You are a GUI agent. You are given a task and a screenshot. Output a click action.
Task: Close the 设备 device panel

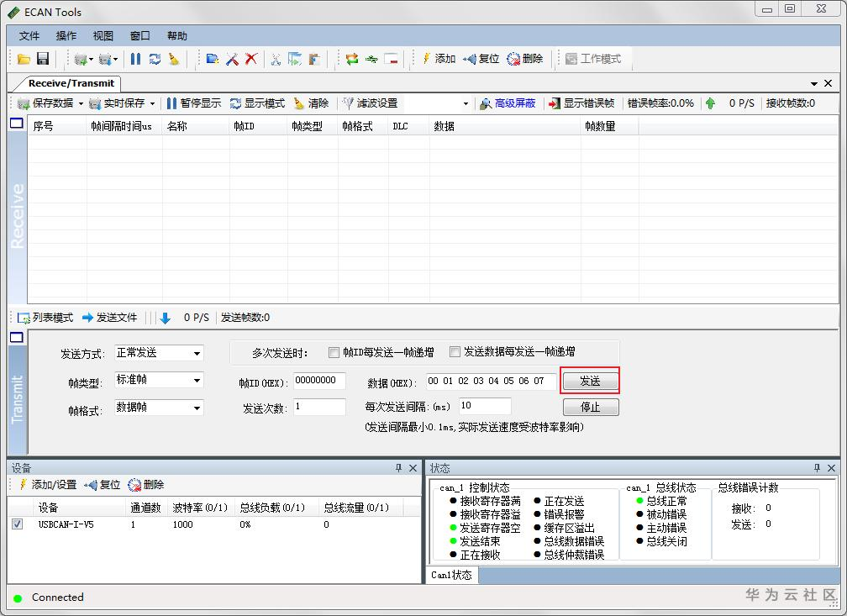point(413,468)
